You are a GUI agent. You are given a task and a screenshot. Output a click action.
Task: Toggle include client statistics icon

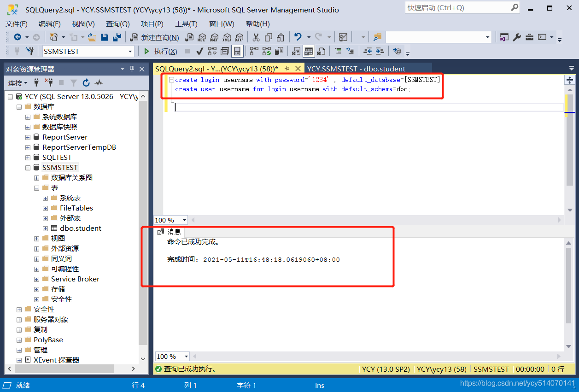(x=279, y=51)
